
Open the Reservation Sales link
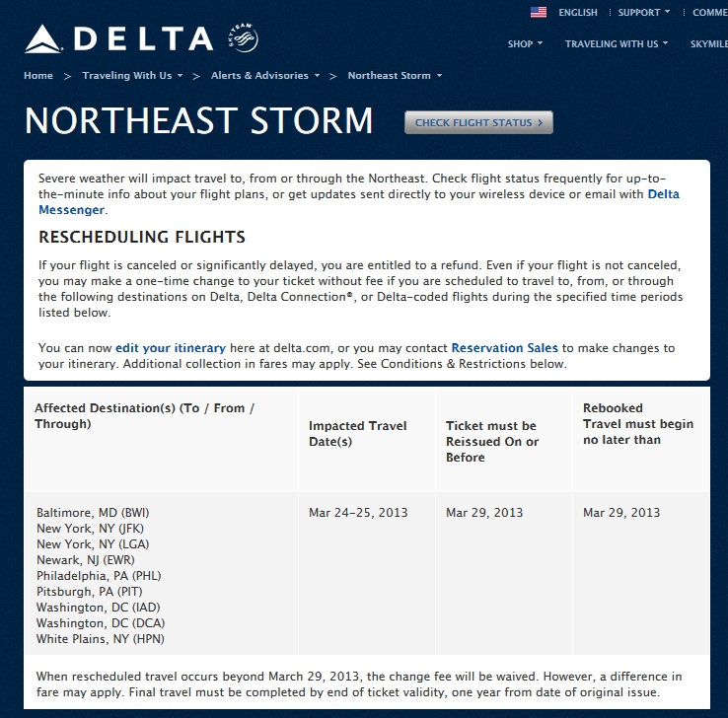click(504, 348)
